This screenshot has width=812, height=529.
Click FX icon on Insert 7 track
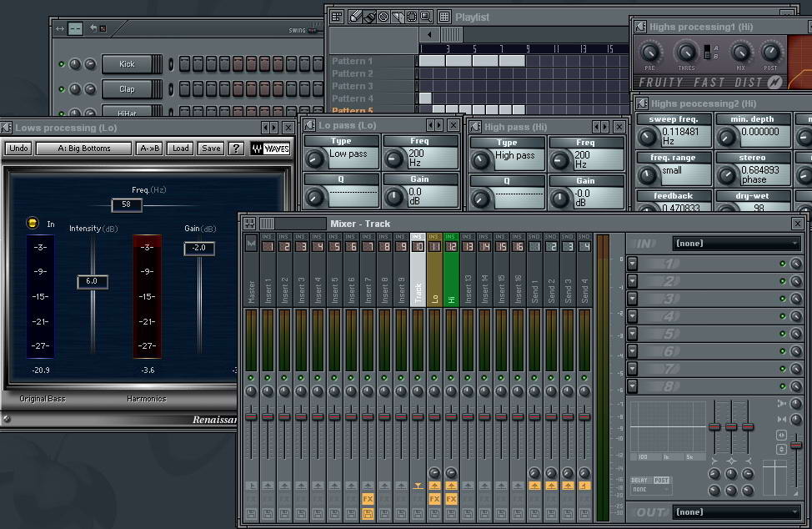368,499
